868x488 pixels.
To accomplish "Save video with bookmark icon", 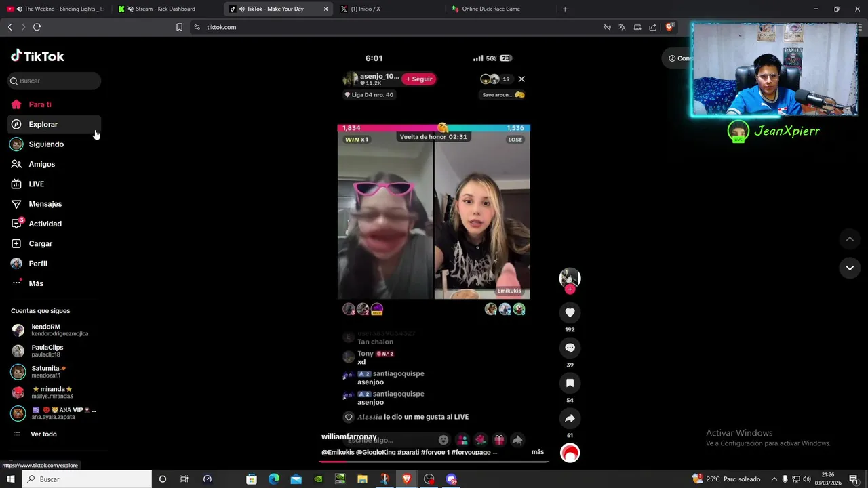I will coord(570,383).
